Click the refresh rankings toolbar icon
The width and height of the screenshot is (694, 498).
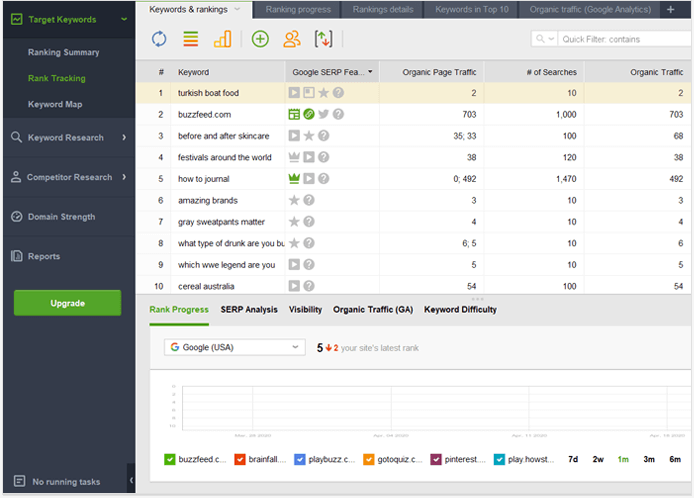point(159,39)
